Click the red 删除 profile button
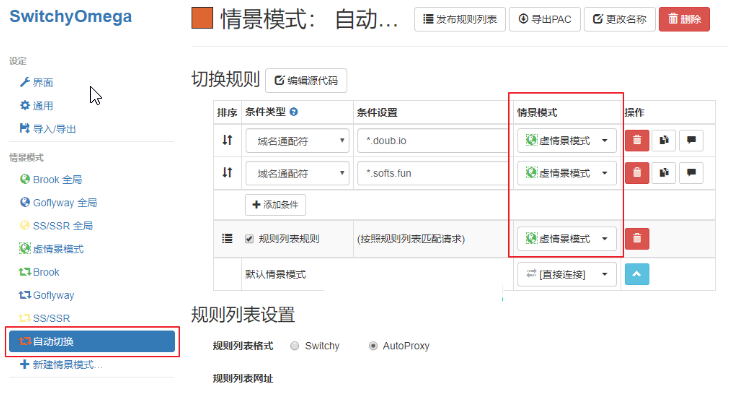Viewport: 731px width, 393px height. coord(684,19)
